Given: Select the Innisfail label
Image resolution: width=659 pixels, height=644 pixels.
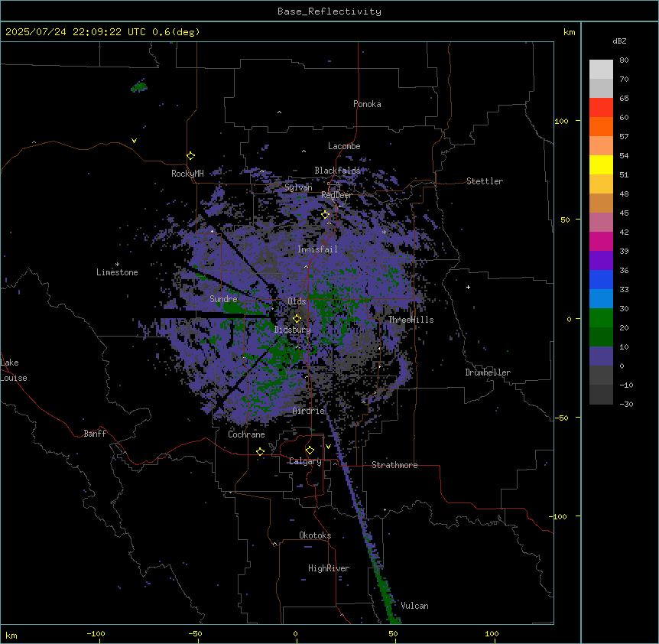Looking at the screenshot, I should click(x=317, y=249).
